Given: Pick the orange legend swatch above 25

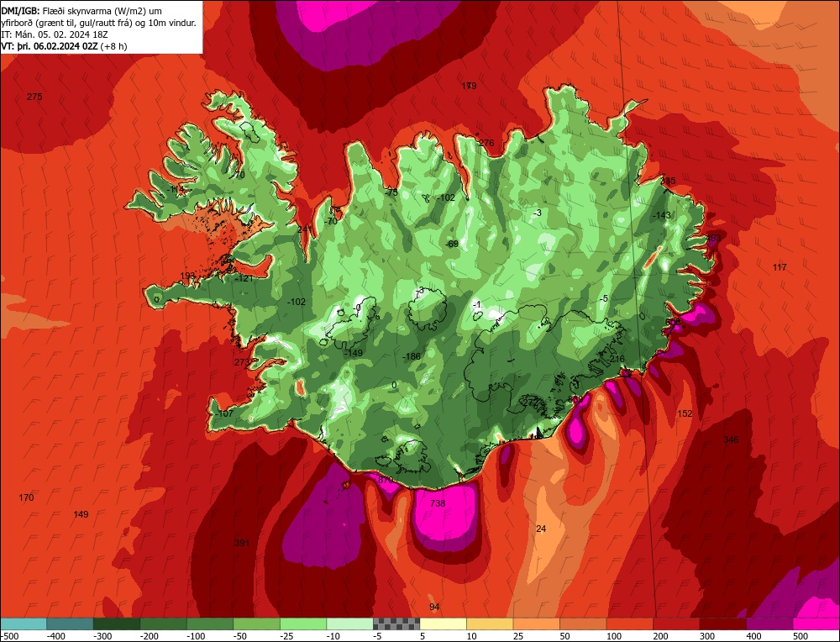Looking at the screenshot, I should [x=536, y=624].
